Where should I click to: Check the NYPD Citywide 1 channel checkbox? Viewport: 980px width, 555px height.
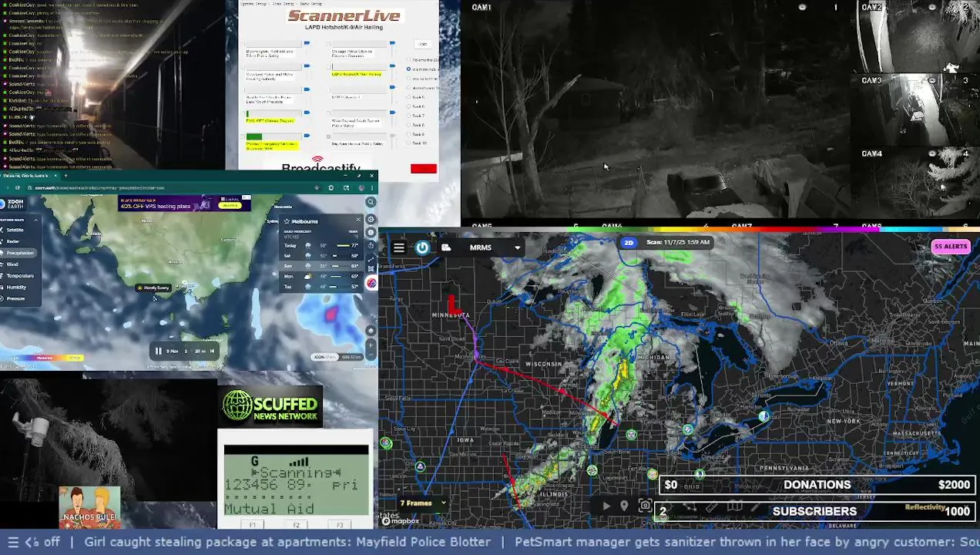[328, 90]
